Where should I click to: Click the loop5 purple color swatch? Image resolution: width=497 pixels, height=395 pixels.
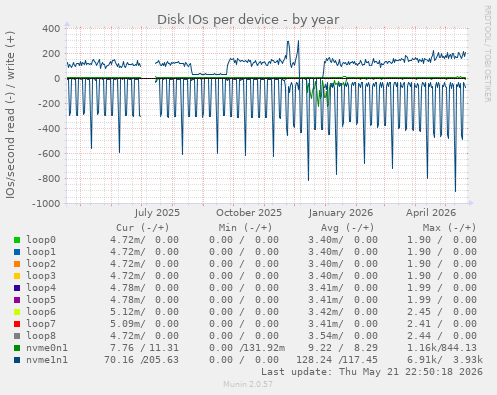[x=17, y=300]
